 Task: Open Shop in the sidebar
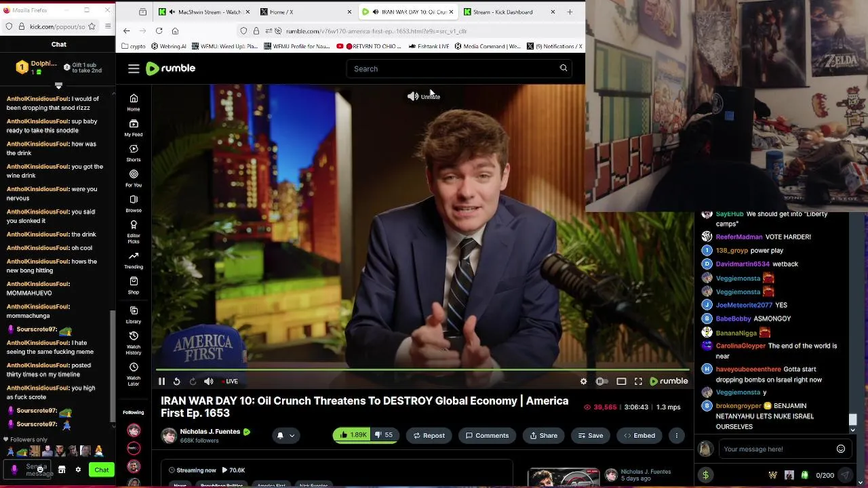pos(134,286)
